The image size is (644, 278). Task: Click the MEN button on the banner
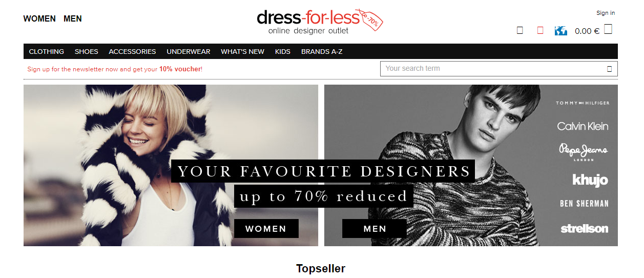click(375, 229)
